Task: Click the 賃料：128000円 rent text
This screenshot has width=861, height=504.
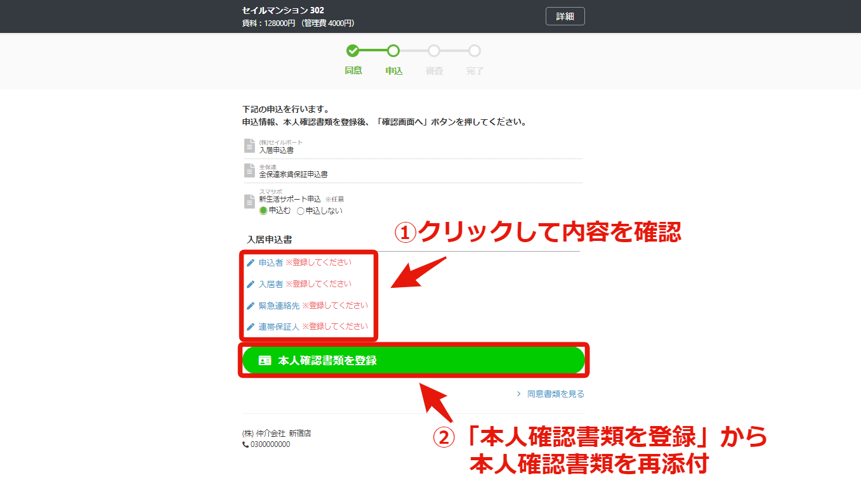Action: click(269, 23)
